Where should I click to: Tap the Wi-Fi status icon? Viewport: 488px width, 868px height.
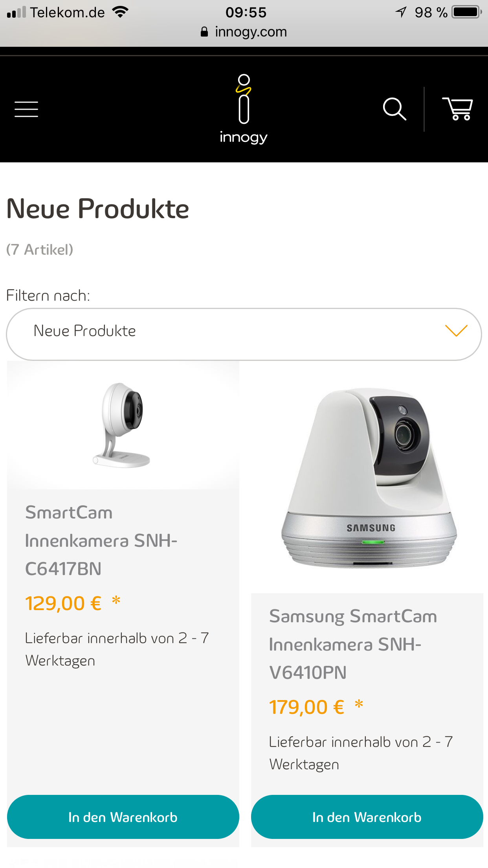click(x=120, y=12)
